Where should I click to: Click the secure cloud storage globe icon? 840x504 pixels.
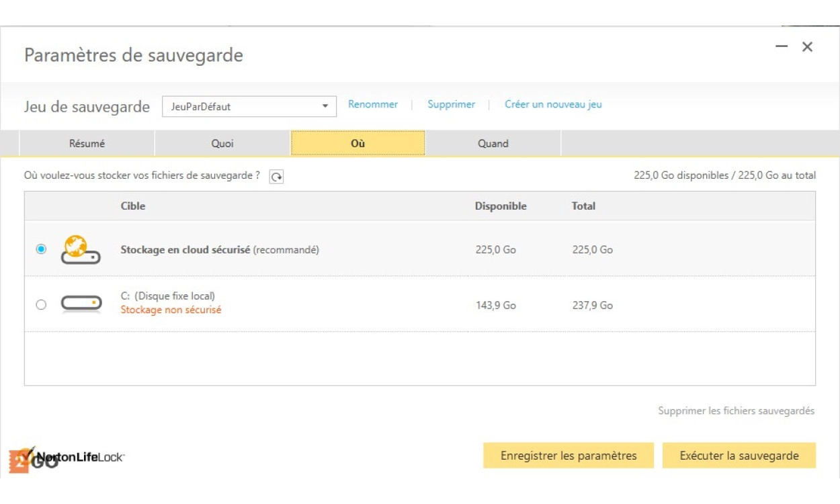(x=80, y=249)
